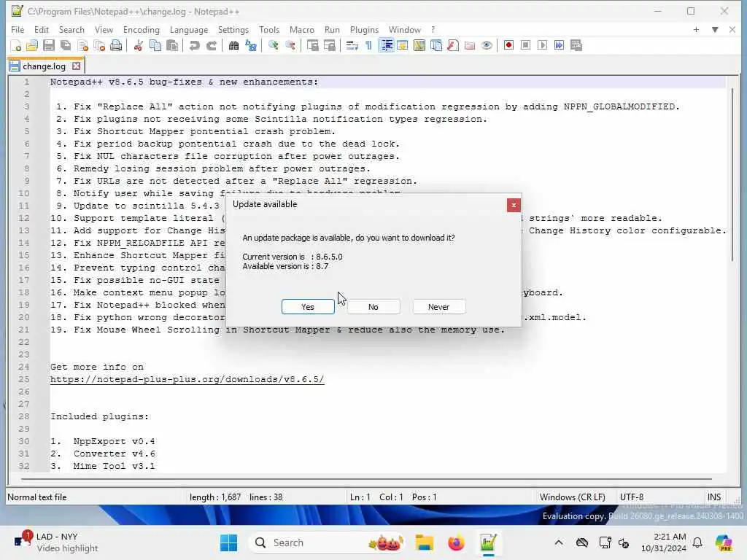Image resolution: width=747 pixels, height=560 pixels.
Task: Toggle the Show Indent Guide icon
Action: tap(387, 46)
